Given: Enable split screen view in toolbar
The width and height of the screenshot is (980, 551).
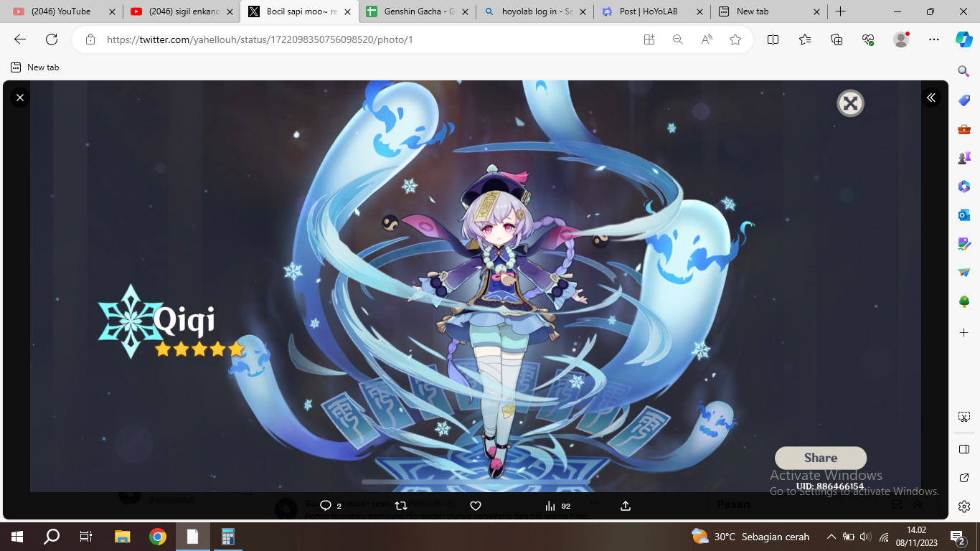Looking at the screenshot, I should pos(772,40).
